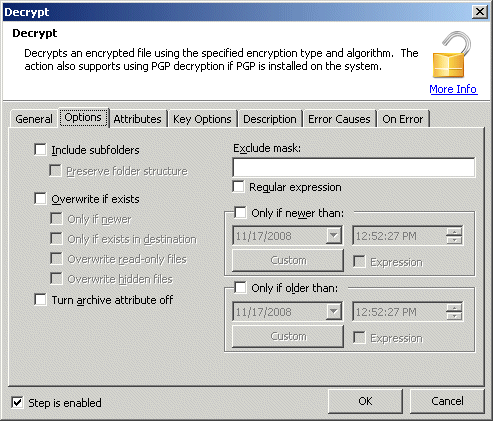This screenshot has height=421, width=493.
Task: Focus the Exclude mask text field
Action: 354,167
